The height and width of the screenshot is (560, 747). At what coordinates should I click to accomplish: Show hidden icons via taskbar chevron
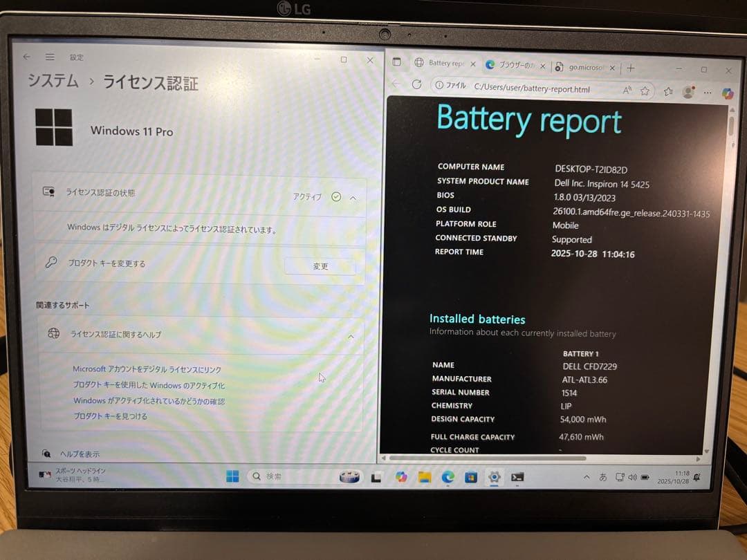coord(586,477)
